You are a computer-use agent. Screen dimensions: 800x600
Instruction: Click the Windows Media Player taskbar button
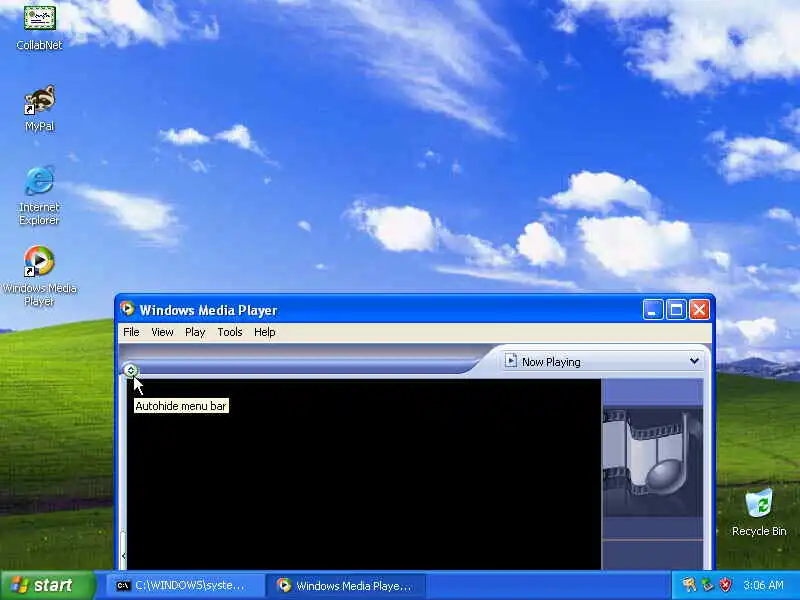pyautogui.click(x=346, y=586)
